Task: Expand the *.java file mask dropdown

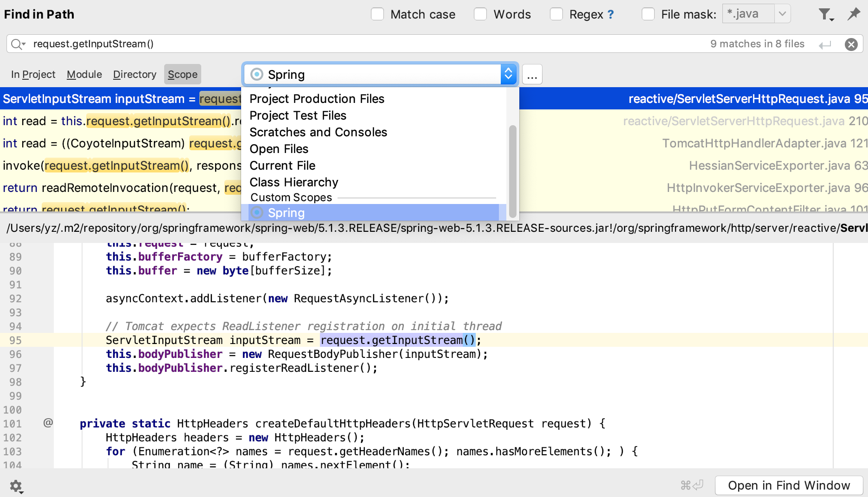Action: [782, 14]
